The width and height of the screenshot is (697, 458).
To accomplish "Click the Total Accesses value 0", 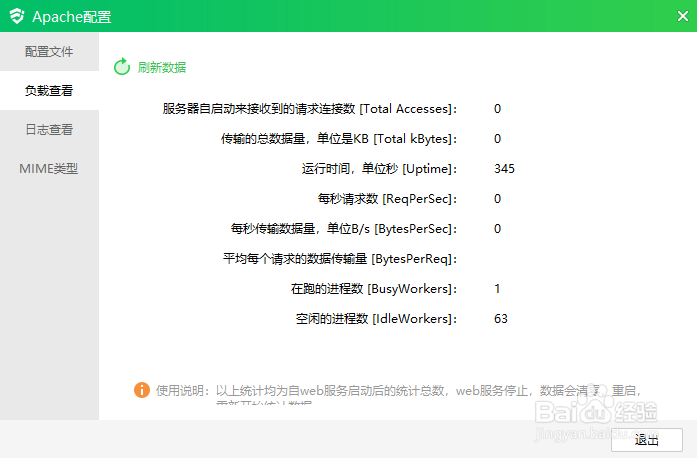I will [497, 109].
